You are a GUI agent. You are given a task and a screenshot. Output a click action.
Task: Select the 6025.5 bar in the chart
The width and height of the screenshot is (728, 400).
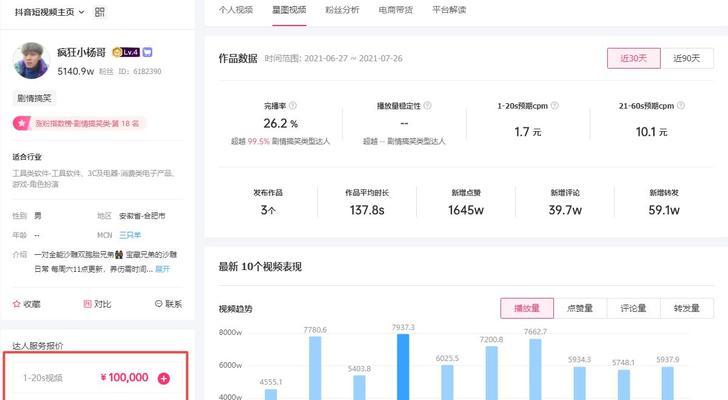click(x=447, y=382)
